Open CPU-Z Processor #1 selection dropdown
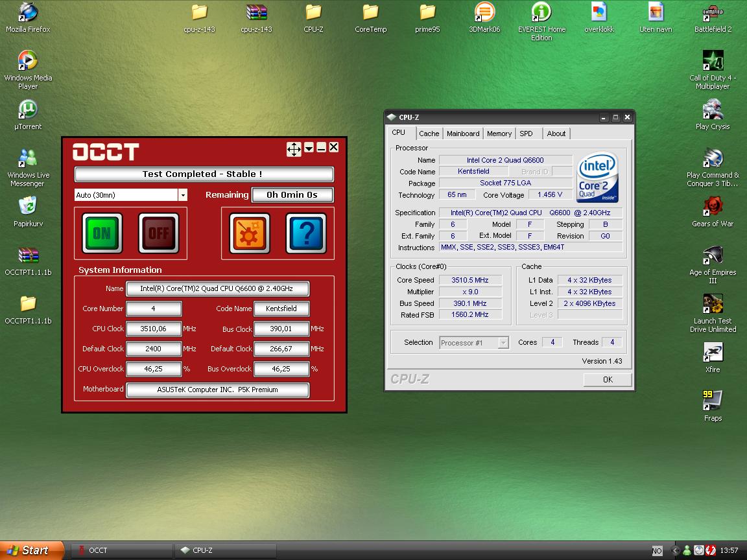The width and height of the screenshot is (747, 560). point(503,342)
